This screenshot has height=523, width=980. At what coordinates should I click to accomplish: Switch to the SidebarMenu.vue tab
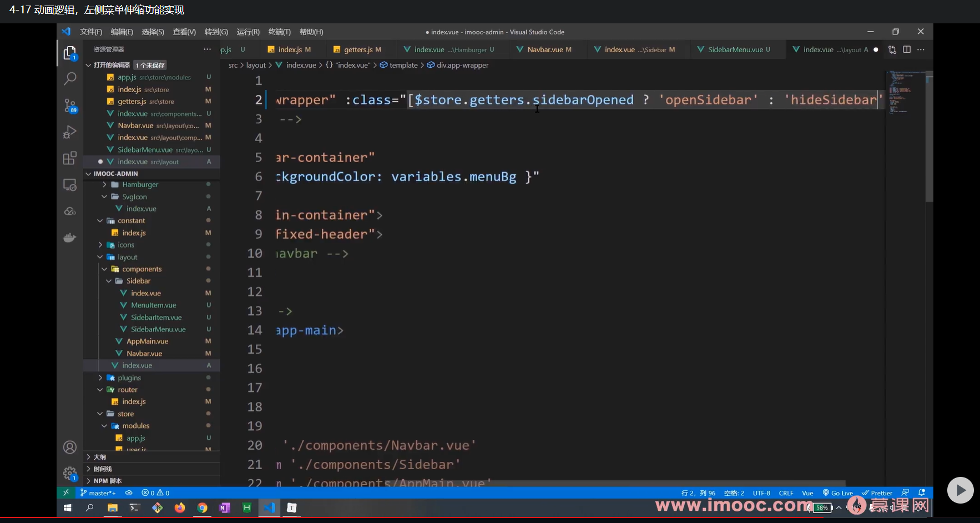(x=738, y=49)
